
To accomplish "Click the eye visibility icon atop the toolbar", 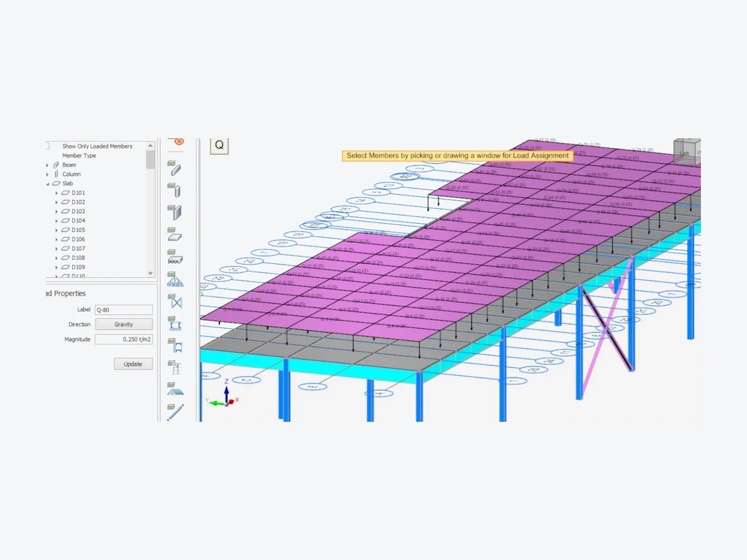I will coord(179,142).
